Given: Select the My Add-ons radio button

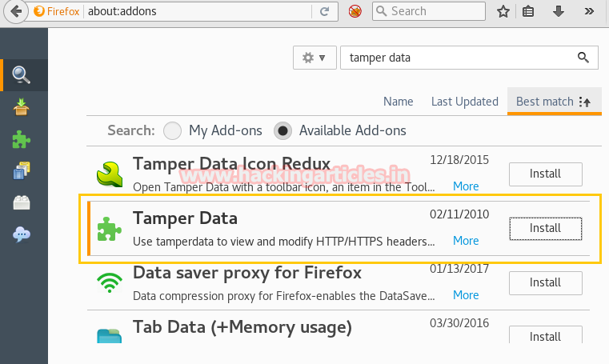Looking at the screenshot, I should [172, 130].
